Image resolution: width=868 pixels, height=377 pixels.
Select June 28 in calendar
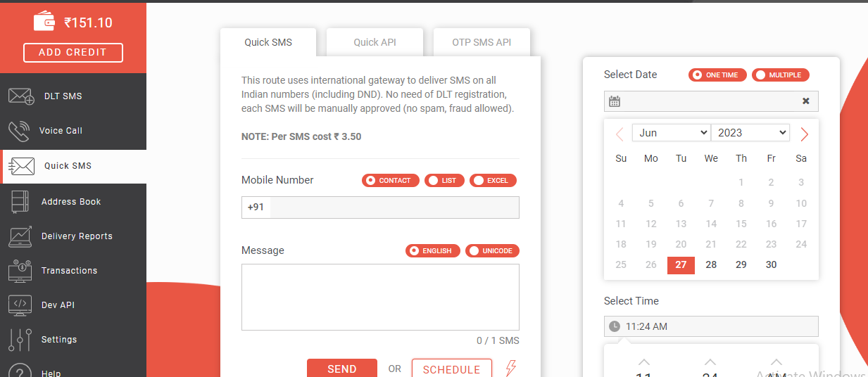711,265
